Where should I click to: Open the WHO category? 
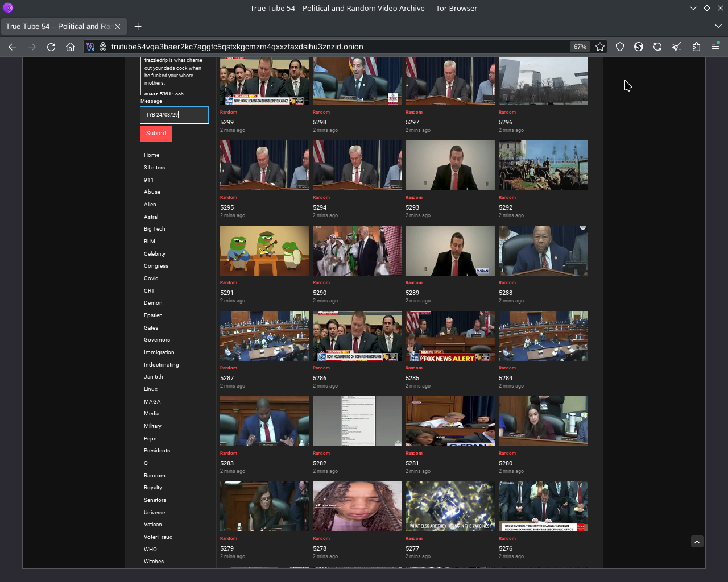click(150, 550)
